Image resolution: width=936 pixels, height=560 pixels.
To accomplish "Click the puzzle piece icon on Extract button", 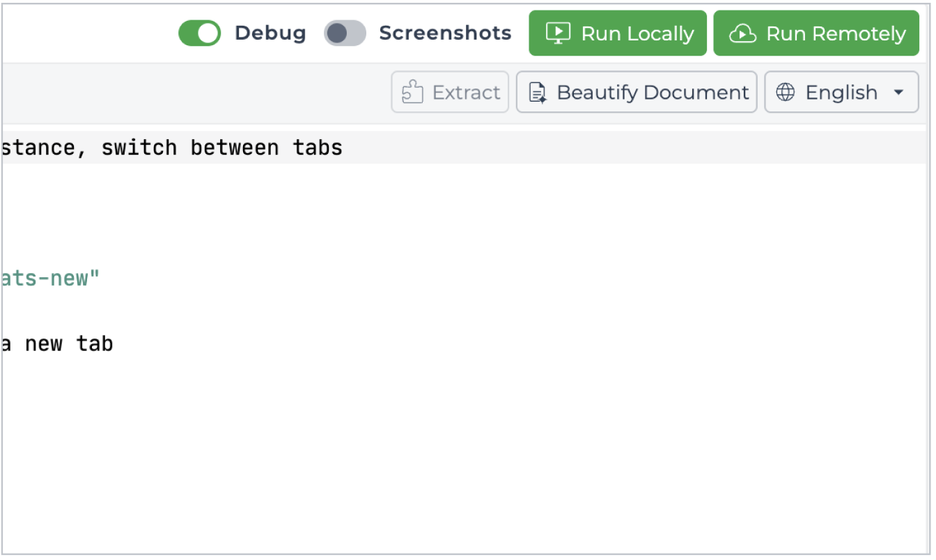I will point(413,92).
